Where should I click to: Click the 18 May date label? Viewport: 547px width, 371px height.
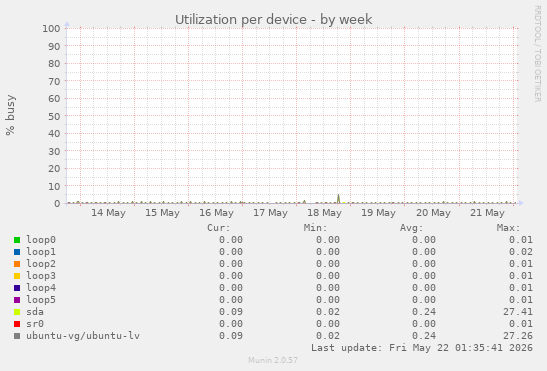(x=324, y=213)
